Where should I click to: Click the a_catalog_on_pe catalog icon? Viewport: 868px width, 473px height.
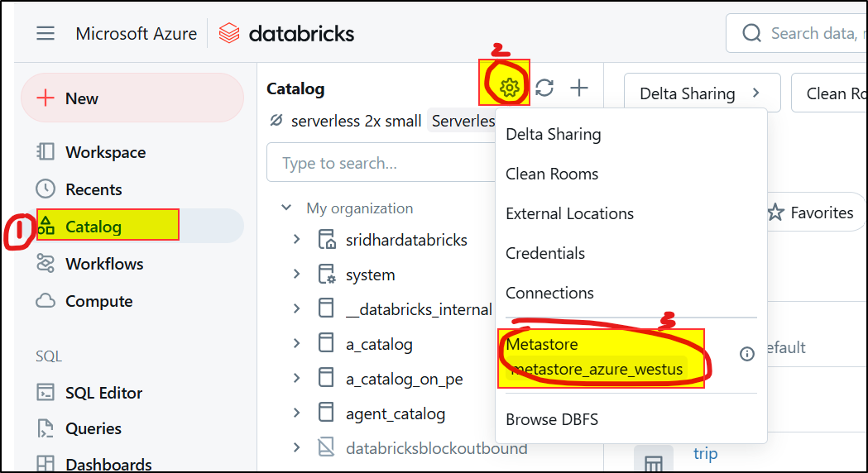[x=326, y=379]
